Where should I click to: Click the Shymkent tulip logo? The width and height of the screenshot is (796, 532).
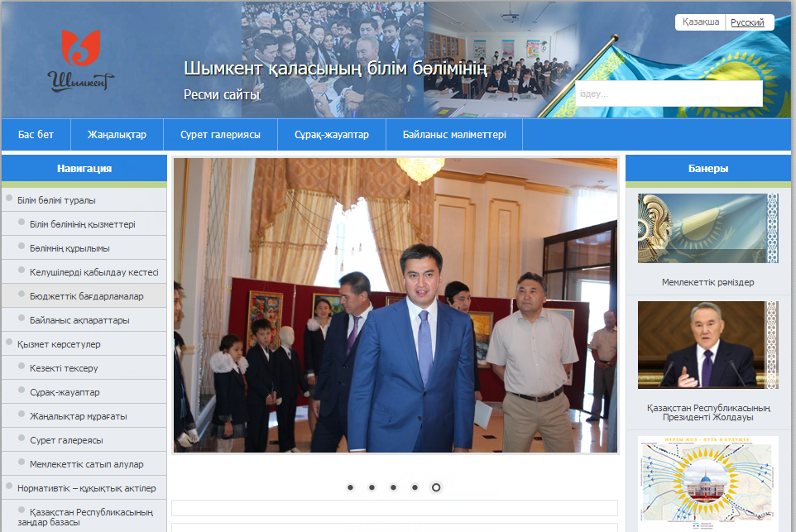tap(81, 60)
